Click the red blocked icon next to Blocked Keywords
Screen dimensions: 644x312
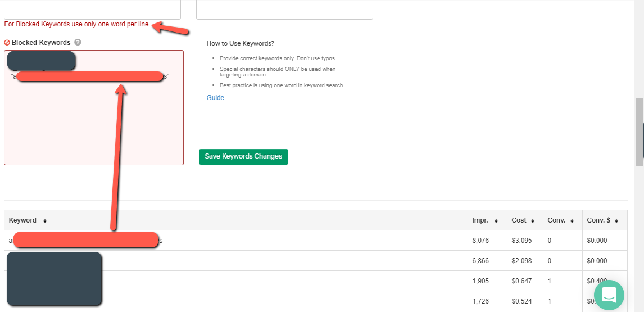[x=7, y=43]
